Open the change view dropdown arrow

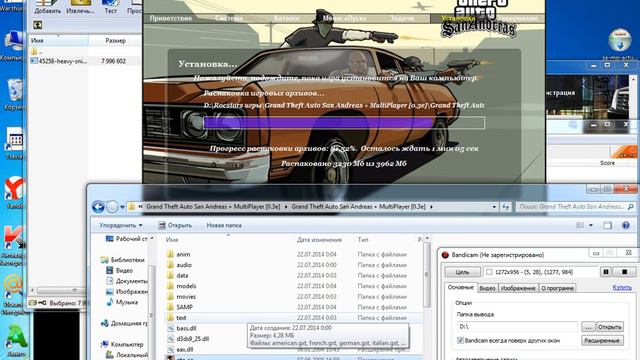(591, 226)
